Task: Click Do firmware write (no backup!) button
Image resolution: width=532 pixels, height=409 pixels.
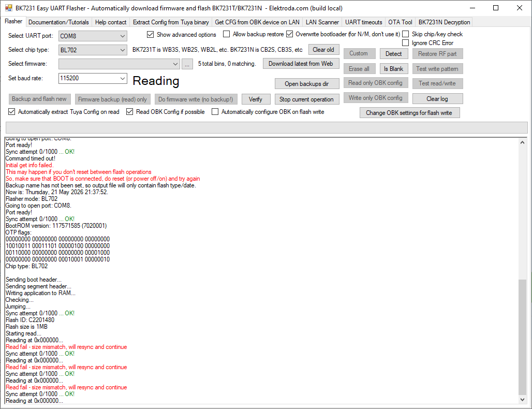Action: (x=196, y=99)
